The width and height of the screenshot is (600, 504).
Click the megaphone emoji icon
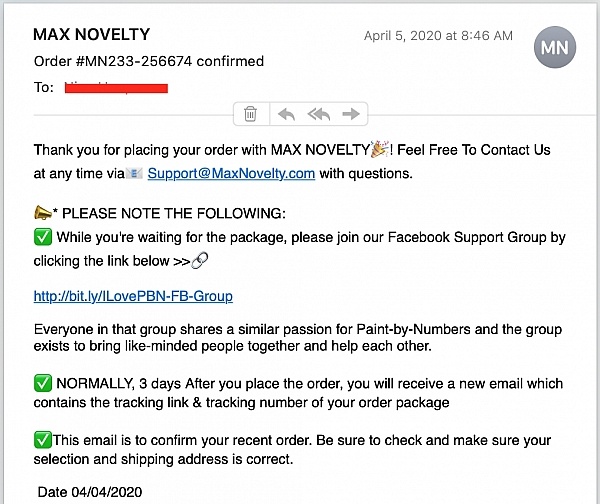[x=42, y=213]
